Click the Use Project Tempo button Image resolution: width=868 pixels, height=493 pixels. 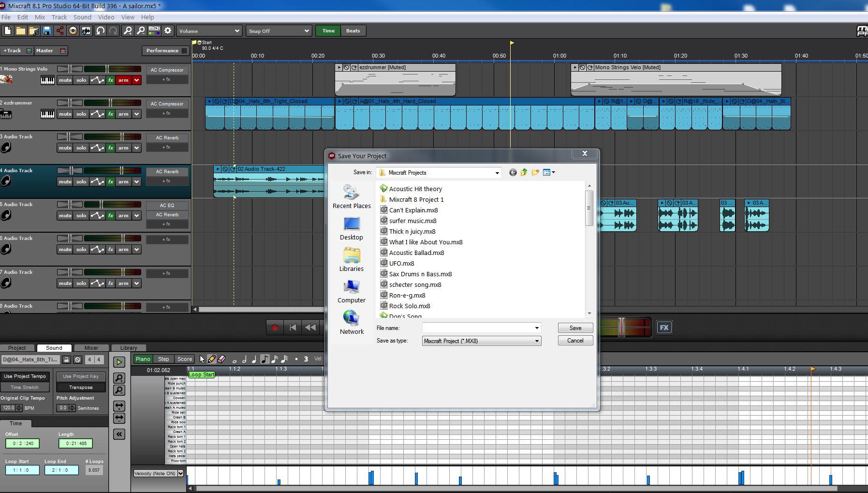[25, 376]
